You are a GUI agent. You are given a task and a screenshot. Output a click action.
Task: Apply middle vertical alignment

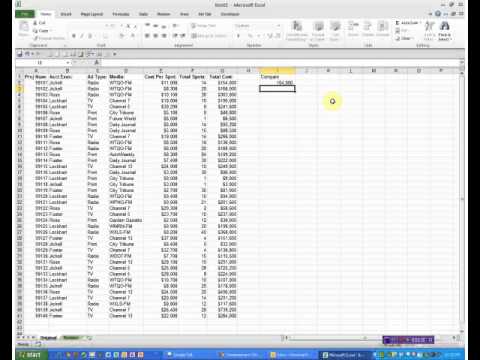156,26
